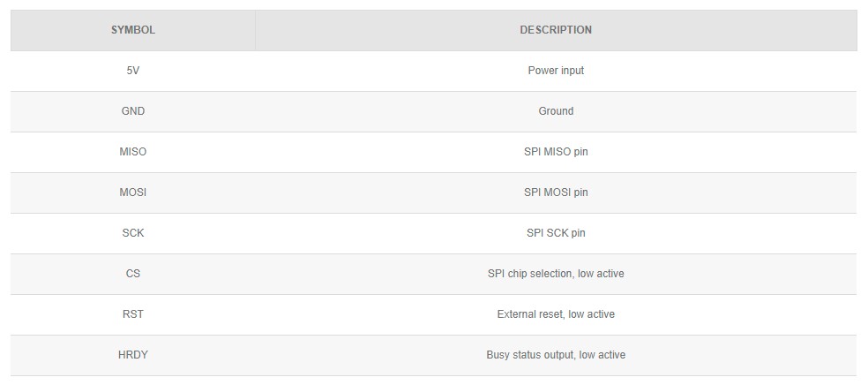Click the "SPI MISO pin" description

pyautogui.click(x=556, y=152)
